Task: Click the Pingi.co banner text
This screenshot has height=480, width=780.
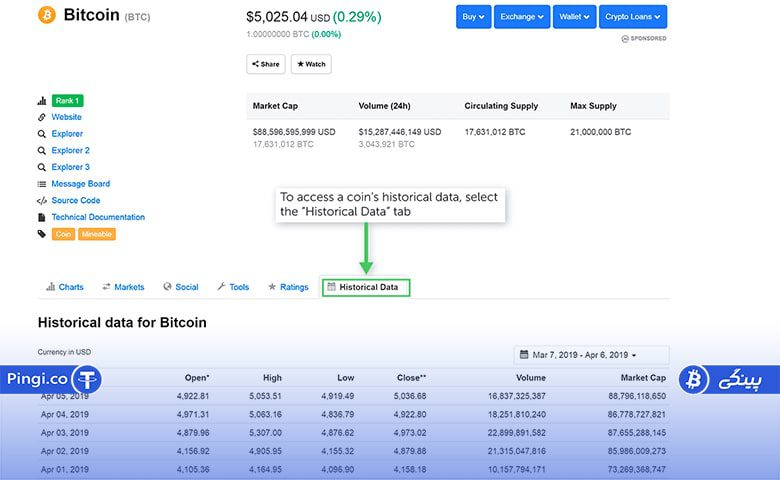Action: [x=37, y=380]
